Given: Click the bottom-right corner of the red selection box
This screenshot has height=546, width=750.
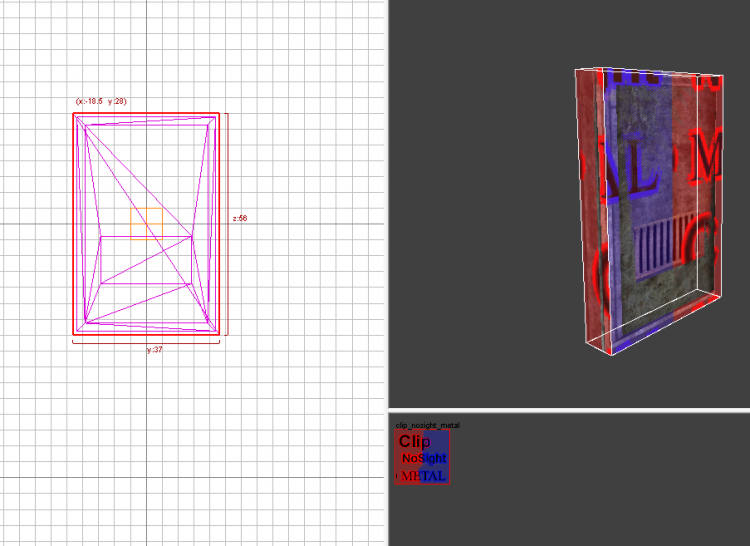Looking at the screenshot, I should pyautogui.click(x=219, y=334).
